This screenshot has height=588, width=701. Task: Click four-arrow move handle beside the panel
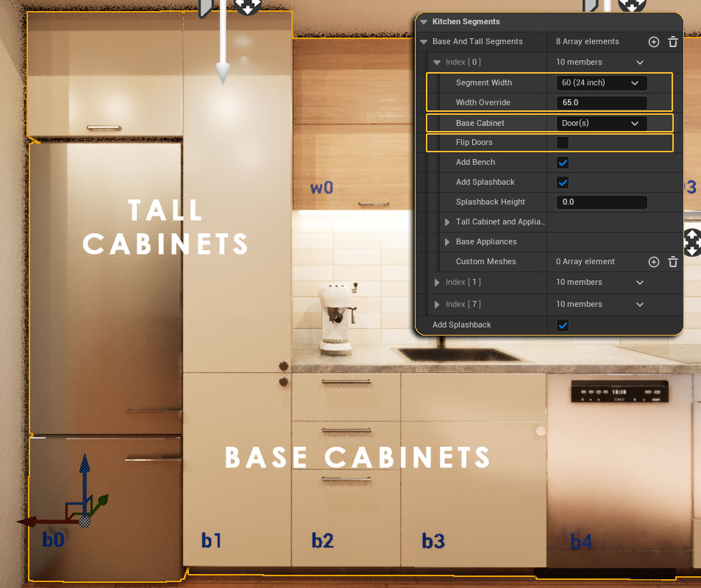click(x=692, y=241)
